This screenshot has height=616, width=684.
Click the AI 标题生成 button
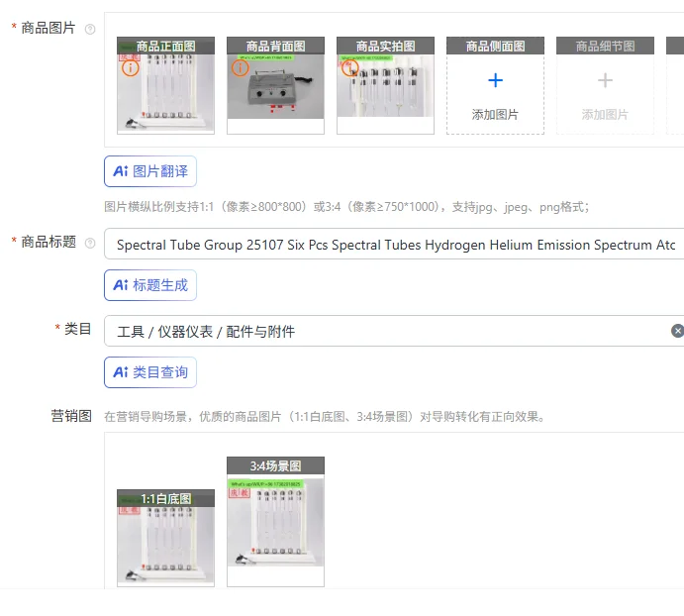point(150,285)
